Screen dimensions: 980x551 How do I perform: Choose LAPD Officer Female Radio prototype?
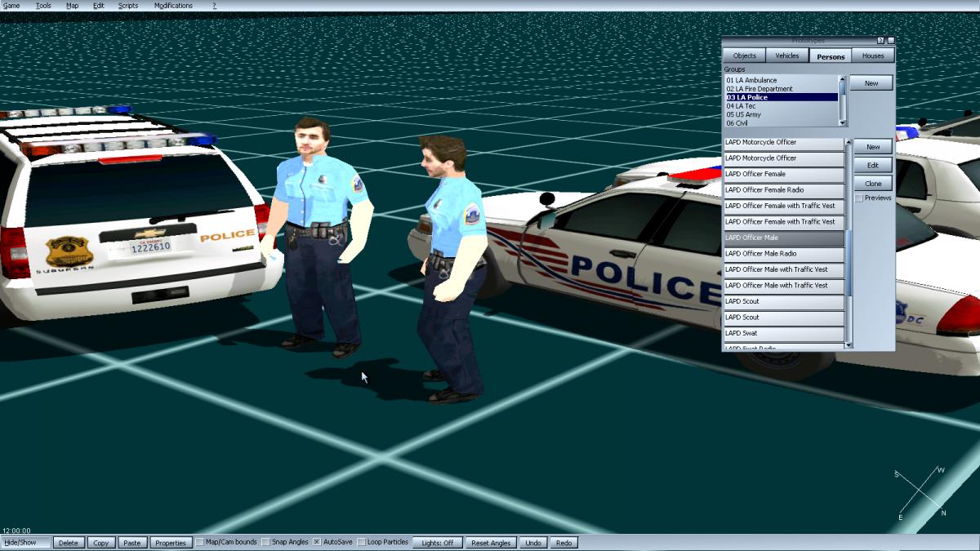[x=784, y=190]
